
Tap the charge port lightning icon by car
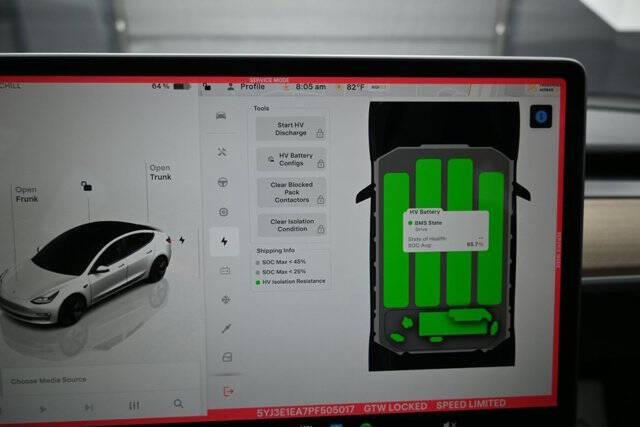click(x=182, y=240)
